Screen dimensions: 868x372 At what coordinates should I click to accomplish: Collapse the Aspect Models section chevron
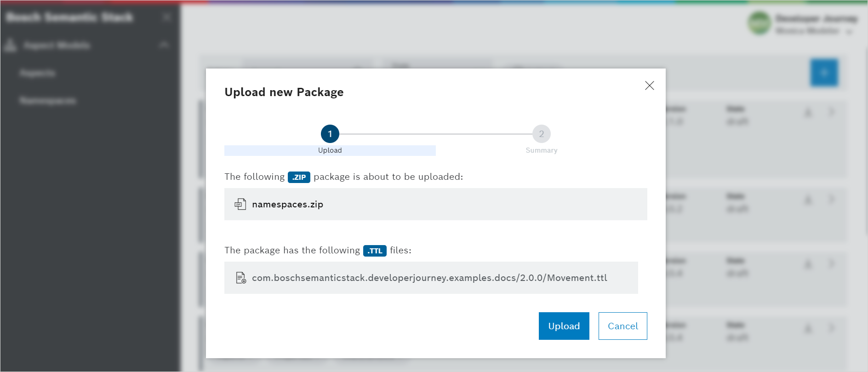[x=164, y=45]
